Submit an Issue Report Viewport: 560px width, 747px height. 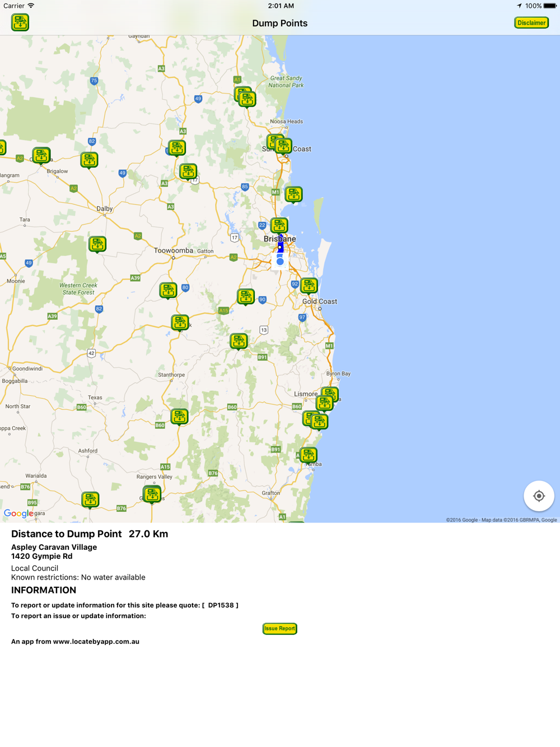click(280, 628)
